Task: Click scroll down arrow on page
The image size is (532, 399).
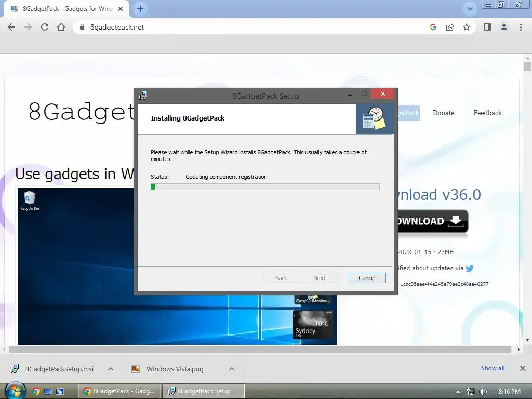Action: (527, 340)
